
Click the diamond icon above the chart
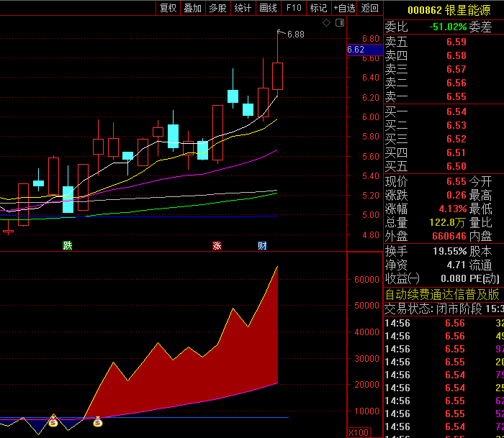pos(326,23)
